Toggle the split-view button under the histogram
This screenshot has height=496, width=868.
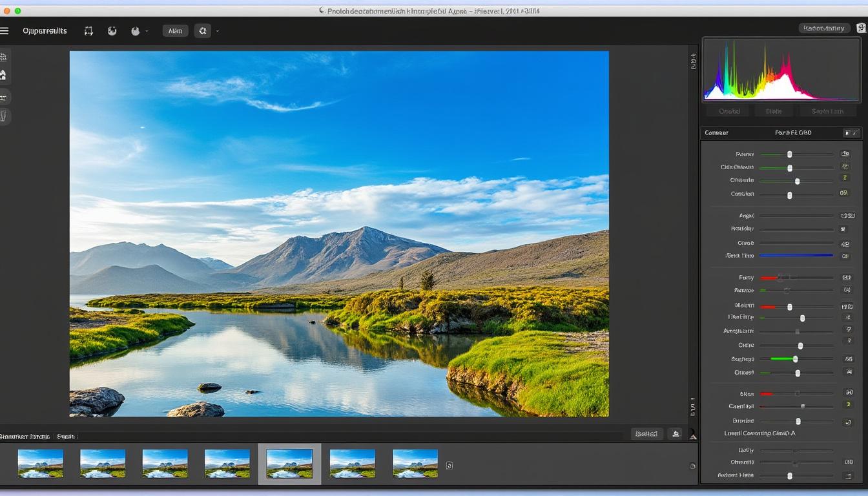click(x=829, y=110)
